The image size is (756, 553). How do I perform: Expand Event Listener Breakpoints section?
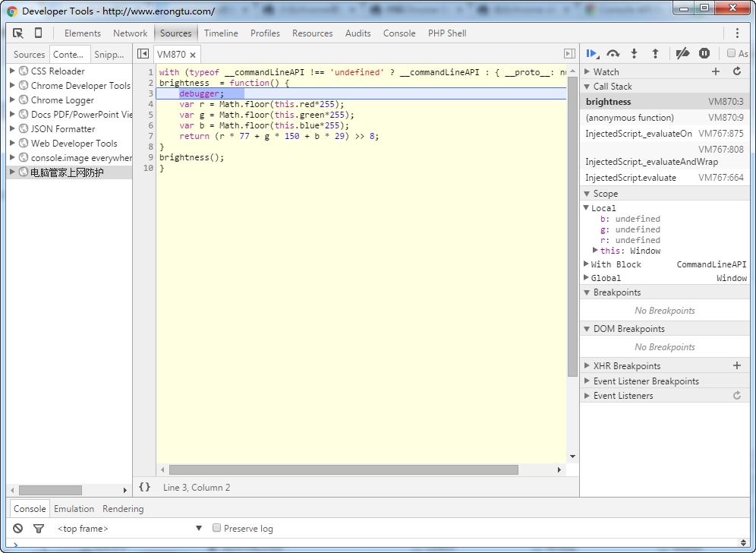coord(587,381)
